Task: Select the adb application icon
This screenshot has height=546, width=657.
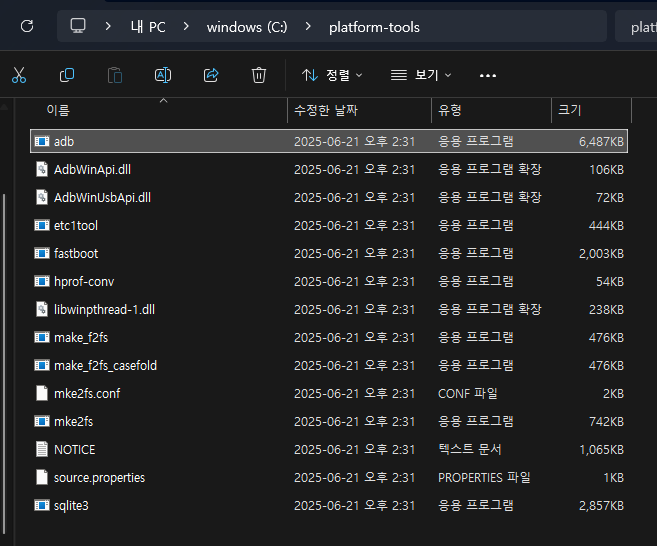Action: (42, 142)
